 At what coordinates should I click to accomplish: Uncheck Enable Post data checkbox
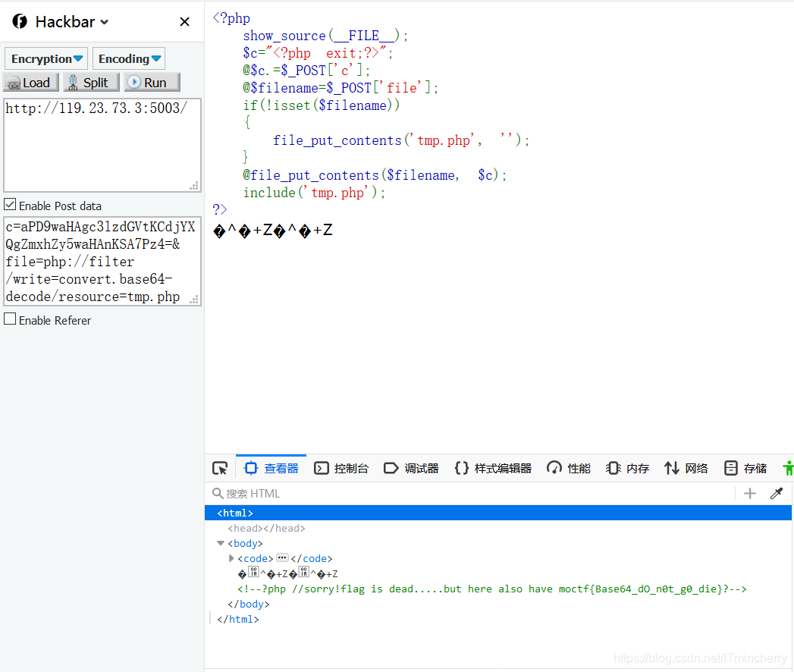tap(10, 205)
